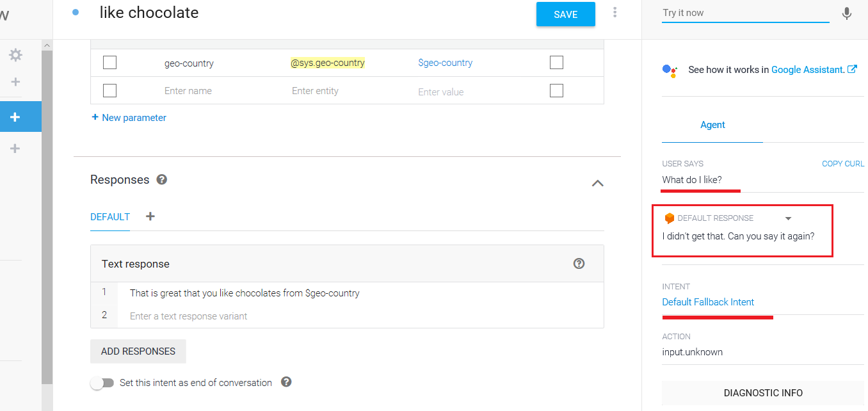The image size is (868, 411).
Task: Open the Default Fallback Intent link
Action: pyautogui.click(x=708, y=302)
